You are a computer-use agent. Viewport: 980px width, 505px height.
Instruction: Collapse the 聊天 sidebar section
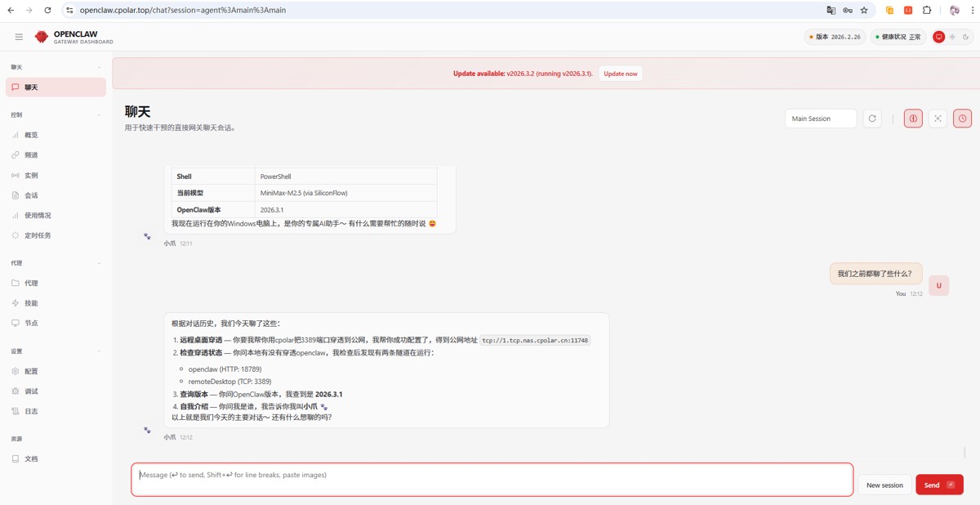(56, 67)
